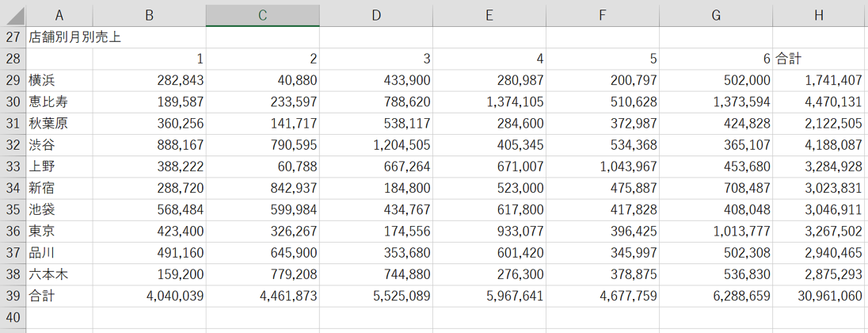Click the 合計 column heading cell in row 28
The width and height of the screenshot is (868, 333).
tap(820, 59)
